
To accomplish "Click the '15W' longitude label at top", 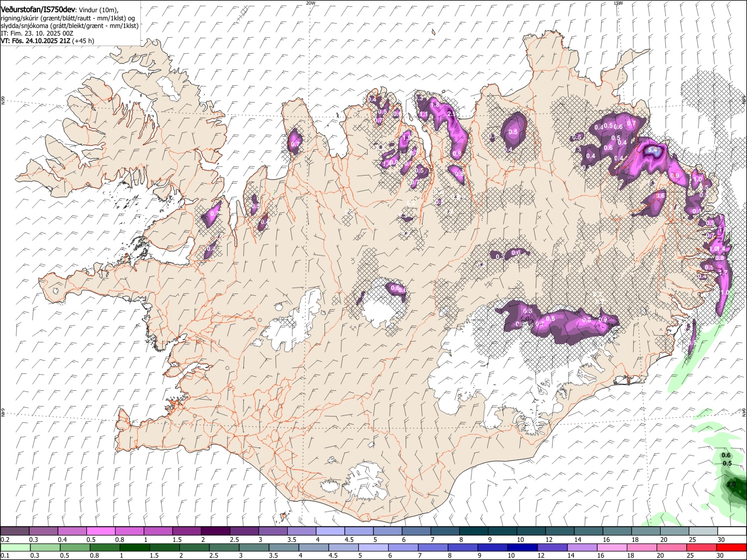I will point(617,3).
